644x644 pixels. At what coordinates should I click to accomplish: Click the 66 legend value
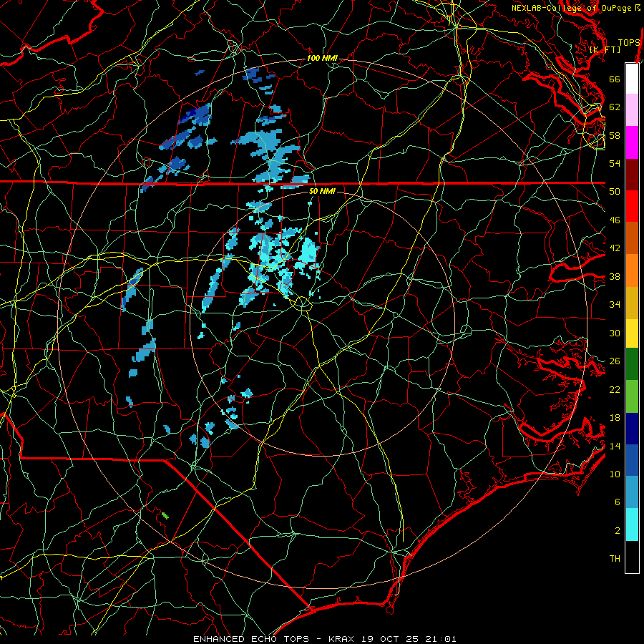(x=615, y=79)
